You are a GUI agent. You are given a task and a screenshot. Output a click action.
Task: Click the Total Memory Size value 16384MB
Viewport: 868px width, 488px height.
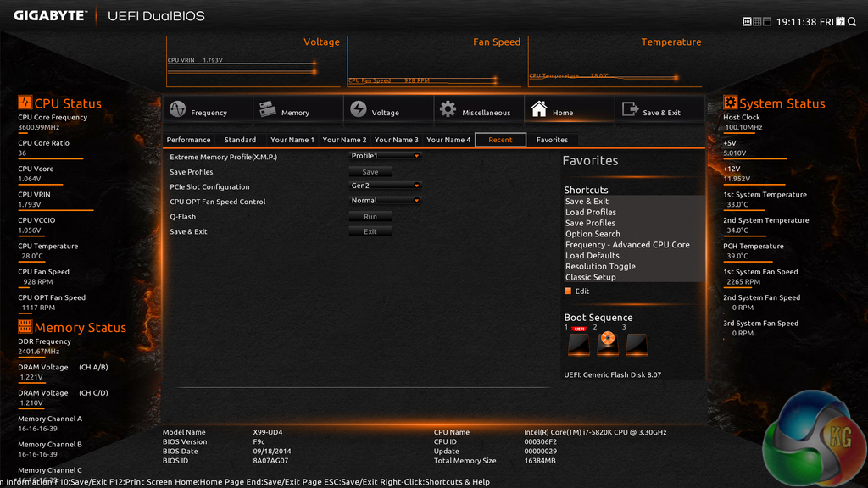pos(540,460)
